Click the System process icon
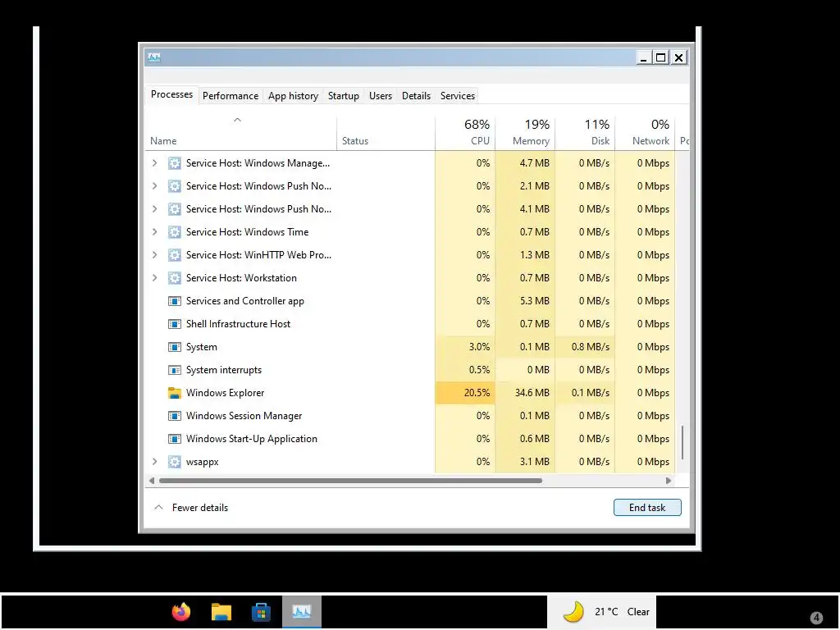This screenshot has height=630, width=840. click(x=174, y=347)
